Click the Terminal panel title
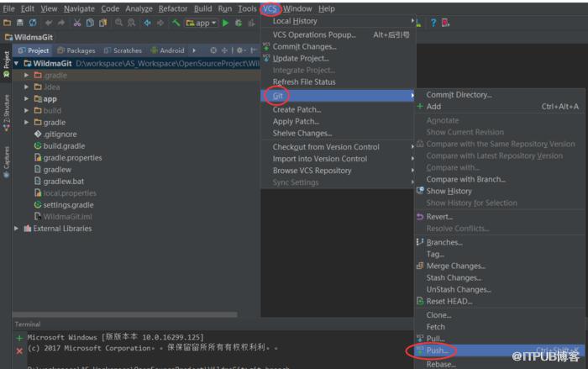Screen dimensions: 588x369 [x=28, y=324]
